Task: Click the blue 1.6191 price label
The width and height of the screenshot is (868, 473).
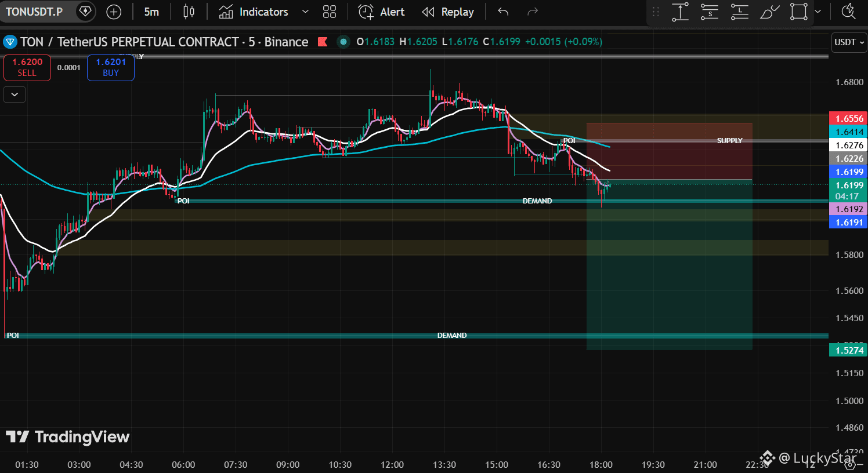Action: click(848, 222)
